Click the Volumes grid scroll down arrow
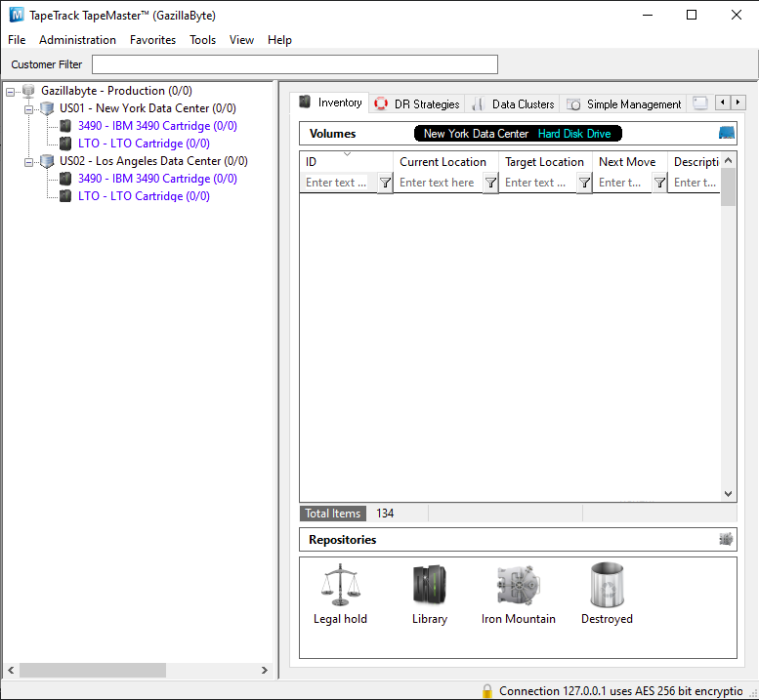 728,494
